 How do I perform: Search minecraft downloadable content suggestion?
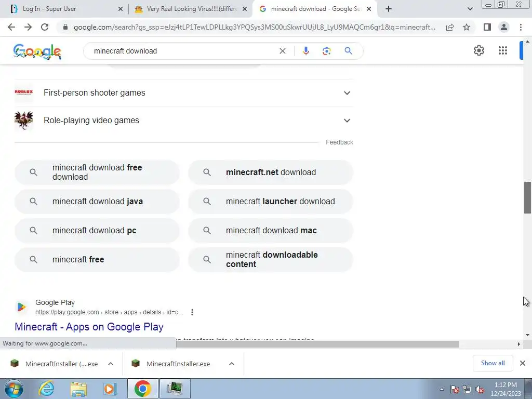point(271,260)
